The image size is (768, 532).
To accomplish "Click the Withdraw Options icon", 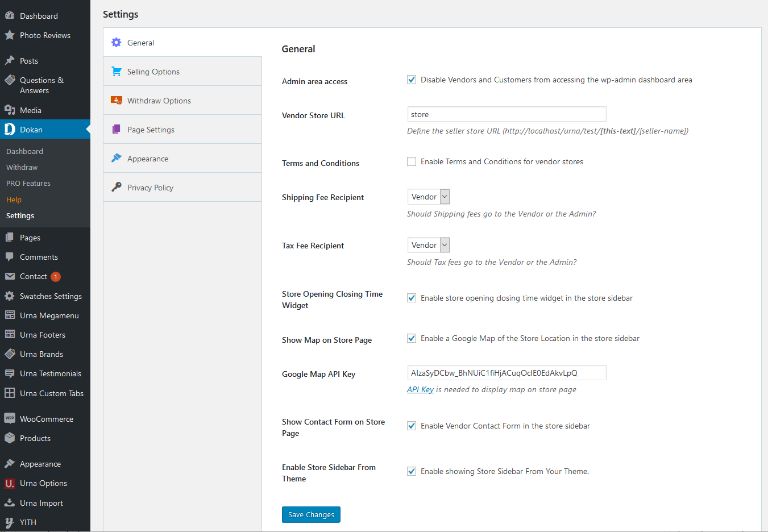I will (x=117, y=101).
